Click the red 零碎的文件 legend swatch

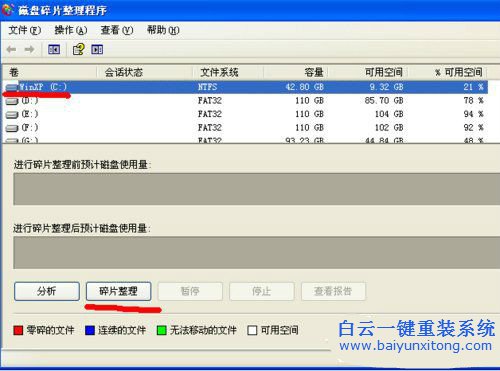pos(18,330)
